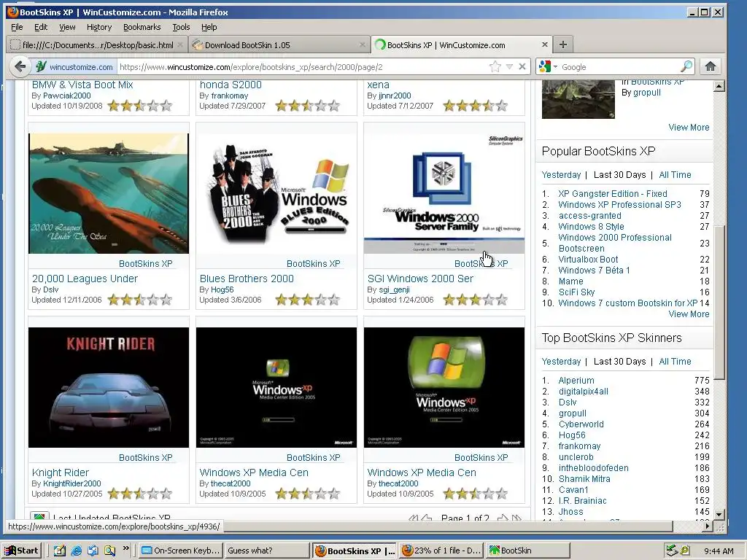
Task: Open the Knight Rider bootskin thumbnail
Action: [109, 388]
